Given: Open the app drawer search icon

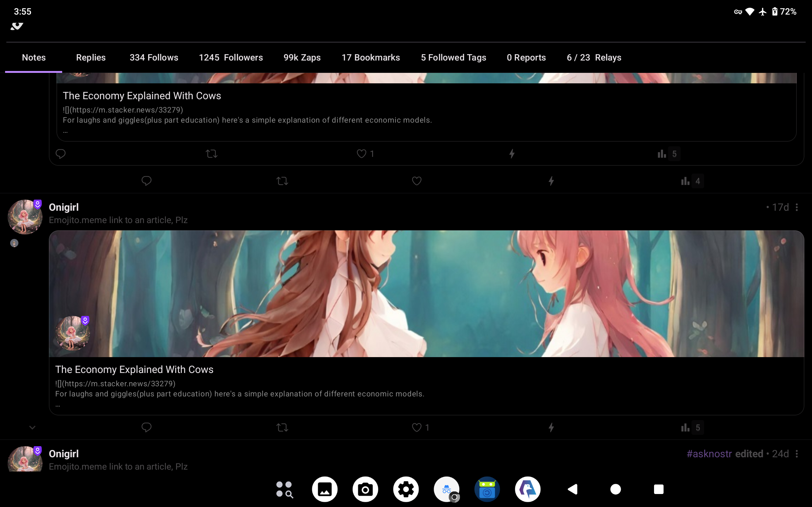Looking at the screenshot, I should 285,489.
